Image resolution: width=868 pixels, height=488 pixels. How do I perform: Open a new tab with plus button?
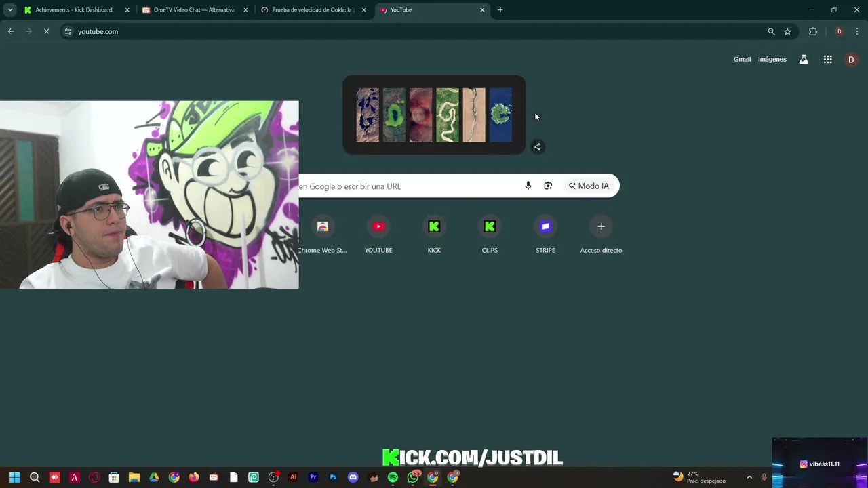[500, 10]
